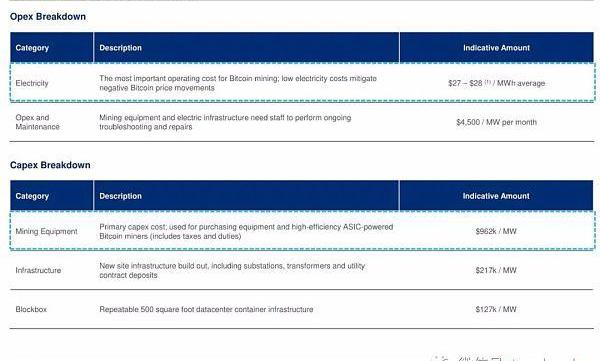Click Indicative Amount header in Capex table
600x361 pixels.
[496, 196]
